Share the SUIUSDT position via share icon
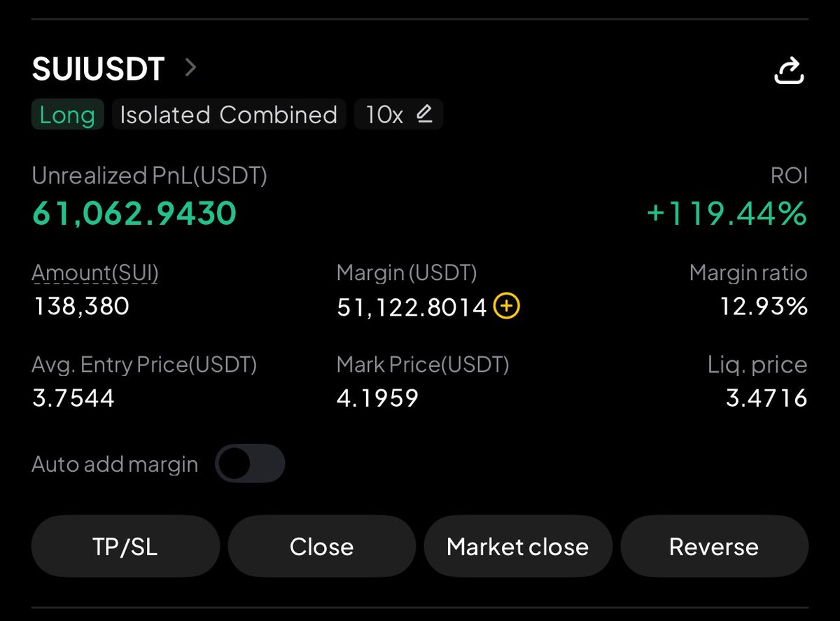This screenshot has width=840, height=621. pyautogui.click(x=789, y=71)
